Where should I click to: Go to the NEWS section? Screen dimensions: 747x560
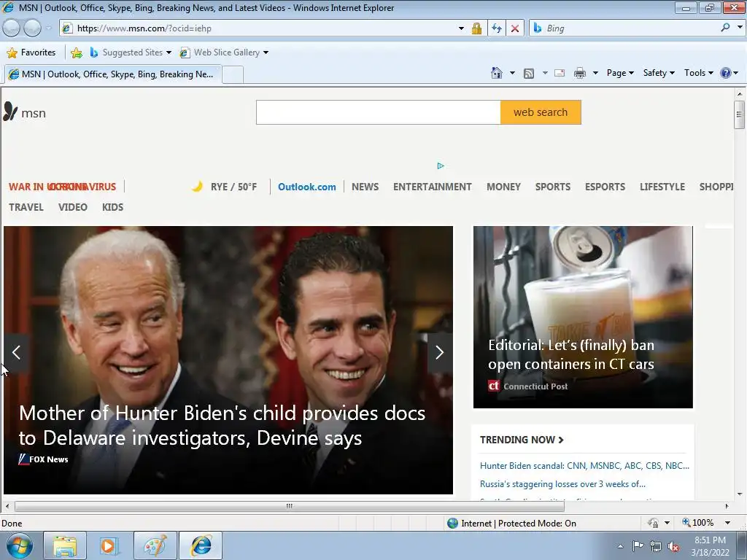tap(365, 187)
